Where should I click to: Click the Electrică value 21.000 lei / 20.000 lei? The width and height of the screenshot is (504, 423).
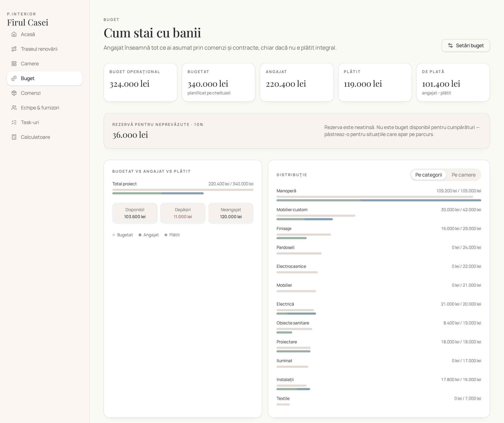(x=461, y=304)
